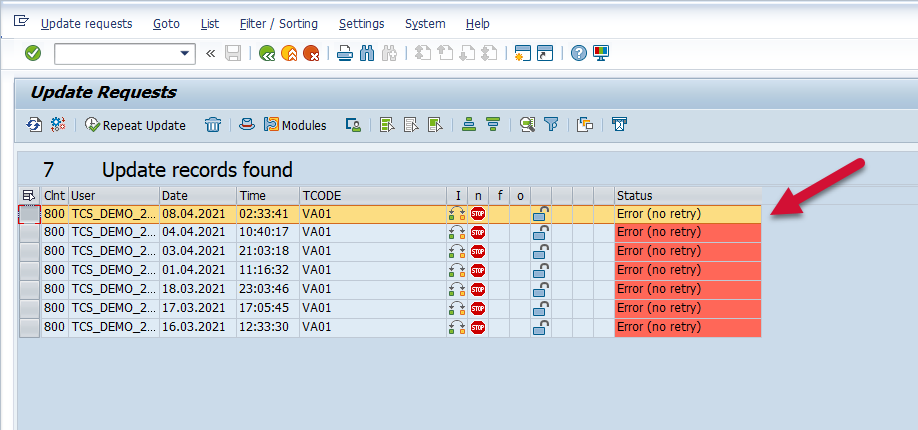The width and height of the screenshot is (918, 430).
Task: Select row checkbox for 08.04.2021 record
Action: 29,214
